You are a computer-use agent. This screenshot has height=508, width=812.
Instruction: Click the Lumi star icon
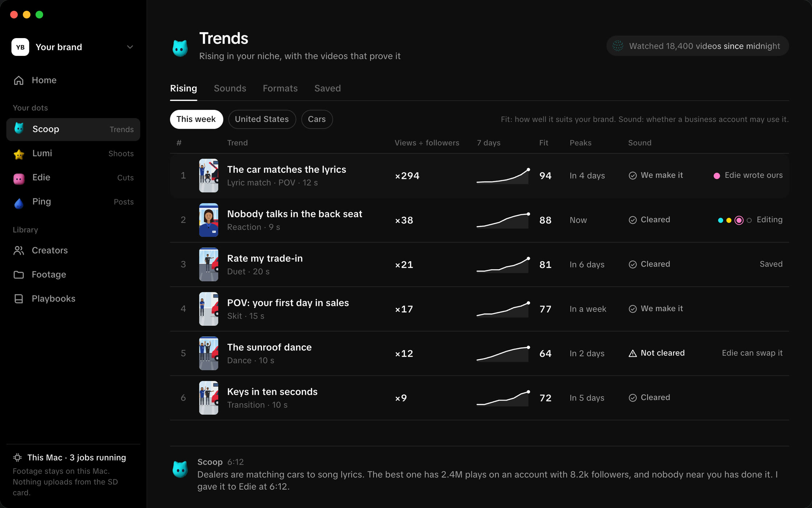coord(19,154)
